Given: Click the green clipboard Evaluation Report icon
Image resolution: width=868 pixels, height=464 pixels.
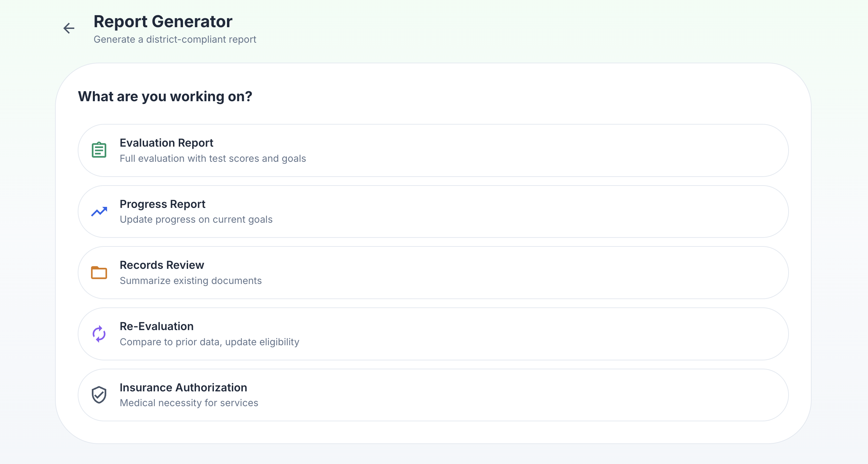Looking at the screenshot, I should tap(99, 150).
